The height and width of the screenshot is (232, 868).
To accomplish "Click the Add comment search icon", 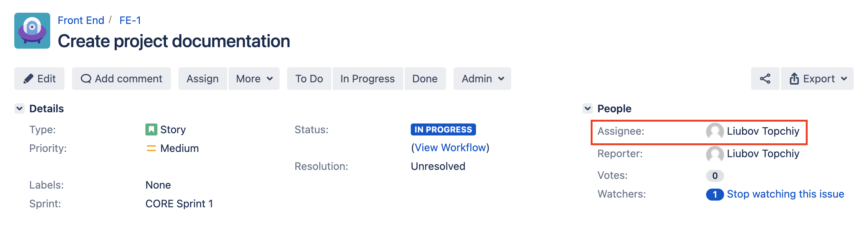I will tap(87, 79).
